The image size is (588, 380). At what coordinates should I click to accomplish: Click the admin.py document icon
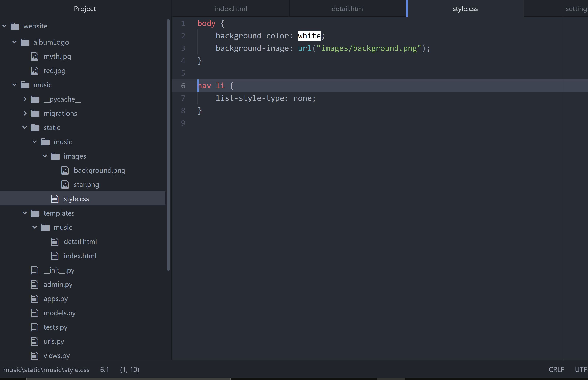35,285
